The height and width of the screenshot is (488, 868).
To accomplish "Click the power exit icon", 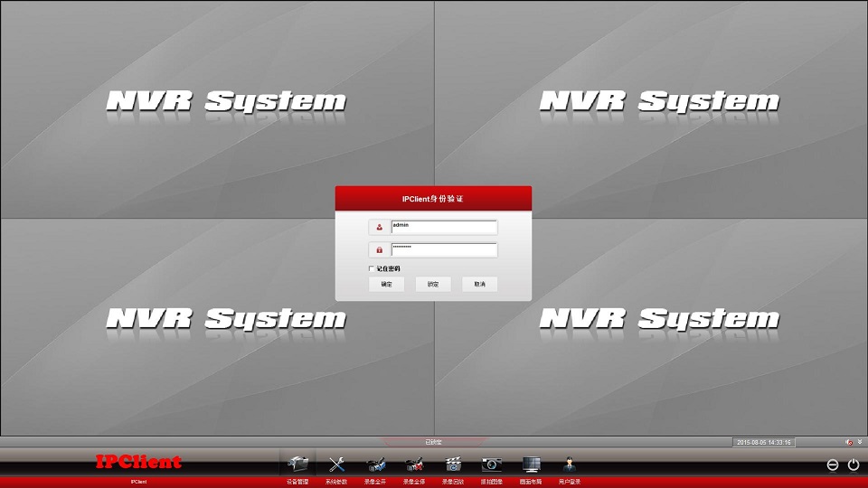I will point(853,465).
